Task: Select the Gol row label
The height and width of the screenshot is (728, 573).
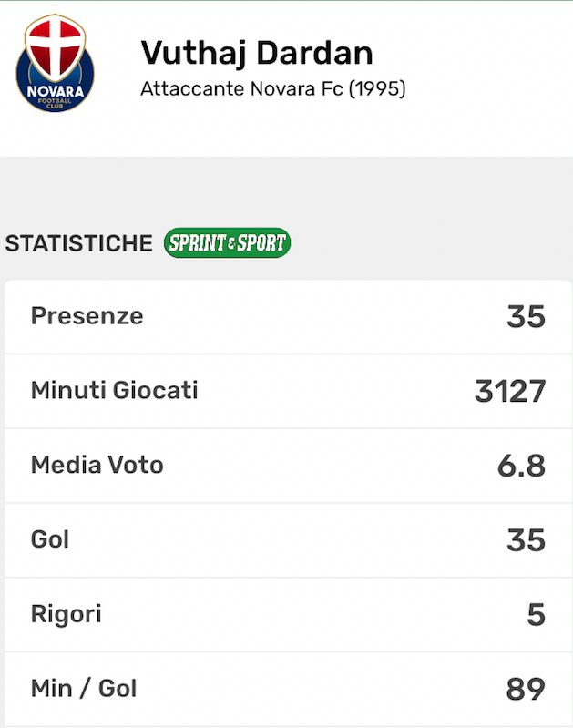Action: 50,539
